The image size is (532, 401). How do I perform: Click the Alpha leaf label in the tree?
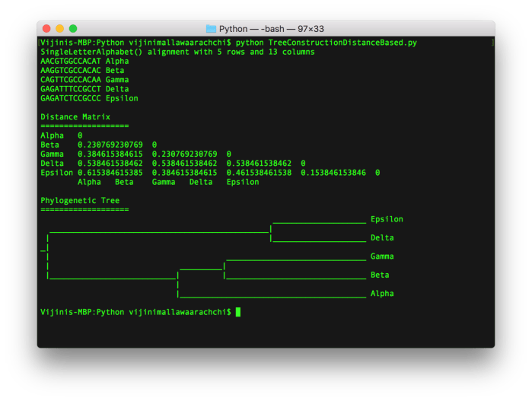(x=382, y=293)
